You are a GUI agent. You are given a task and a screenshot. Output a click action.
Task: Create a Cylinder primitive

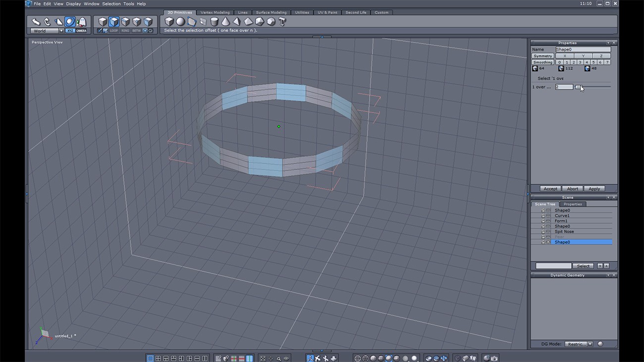point(215,22)
